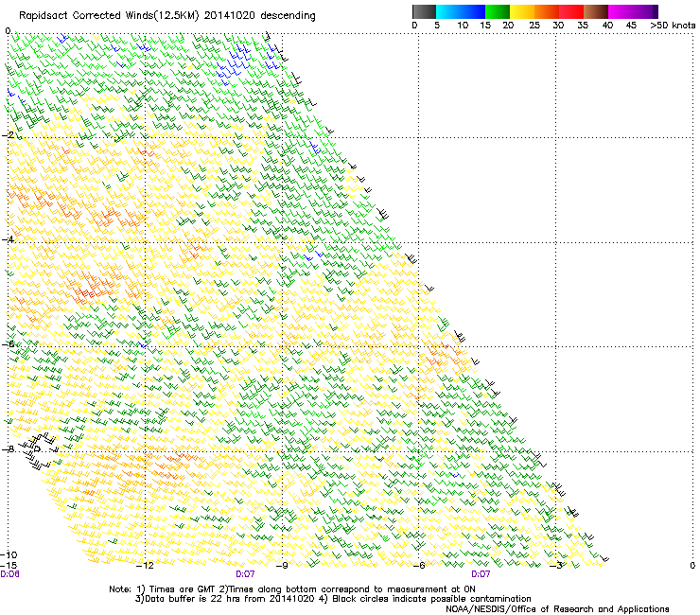Click the '>50 knots' legend label
700x615 pixels.
(673, 26)
